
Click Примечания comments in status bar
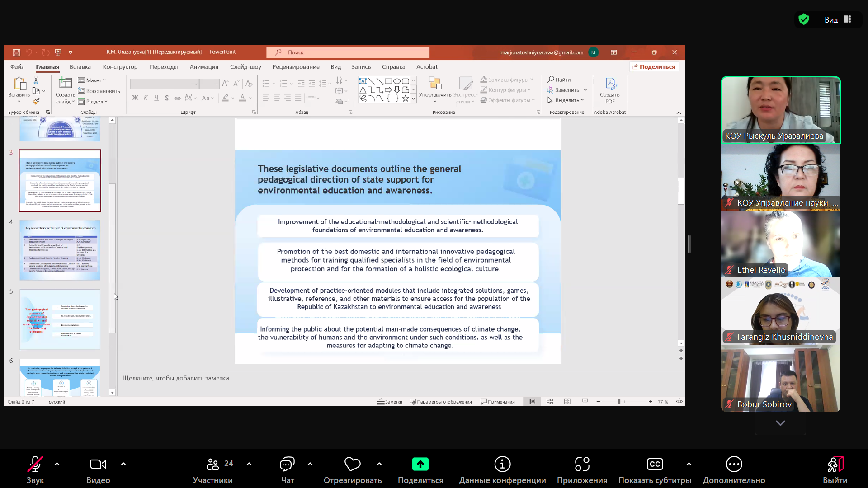(x=498, y=402)
